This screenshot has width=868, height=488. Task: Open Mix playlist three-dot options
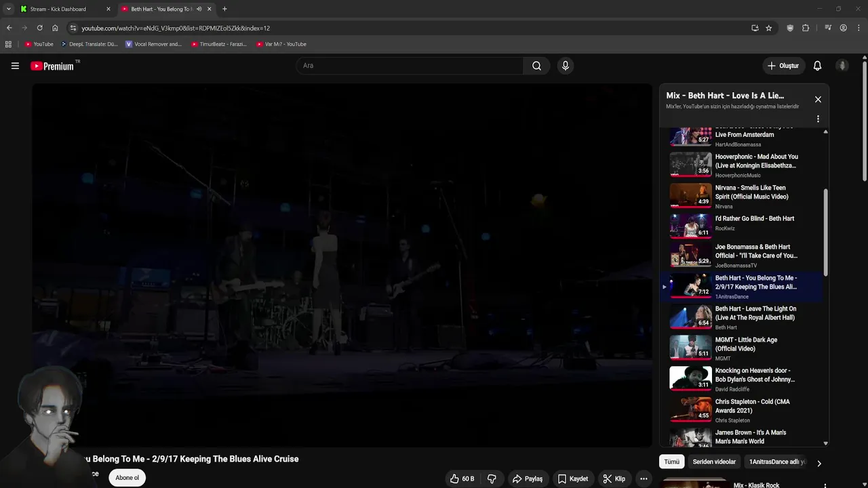coord(818,119)
